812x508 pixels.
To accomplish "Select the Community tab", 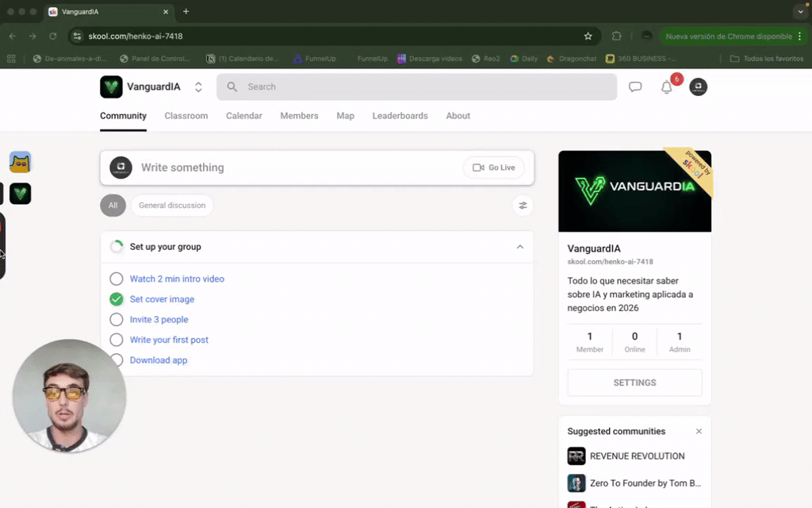I will [123, 116].
